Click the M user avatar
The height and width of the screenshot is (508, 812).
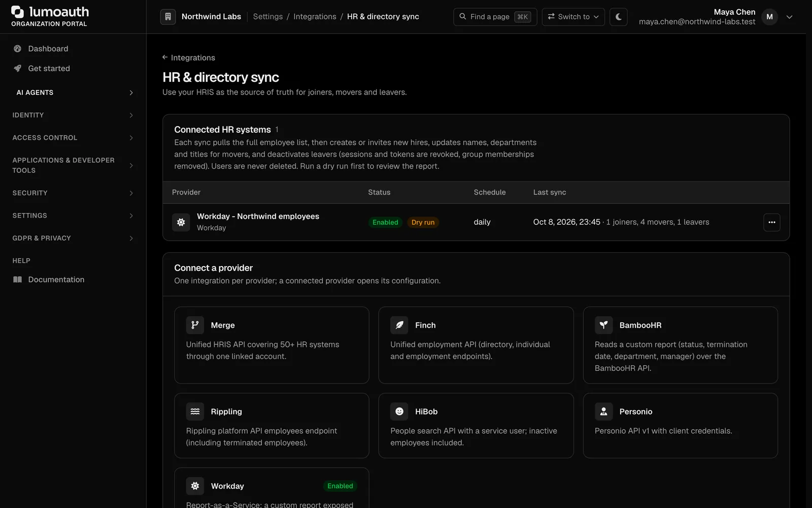coord(769,17)
